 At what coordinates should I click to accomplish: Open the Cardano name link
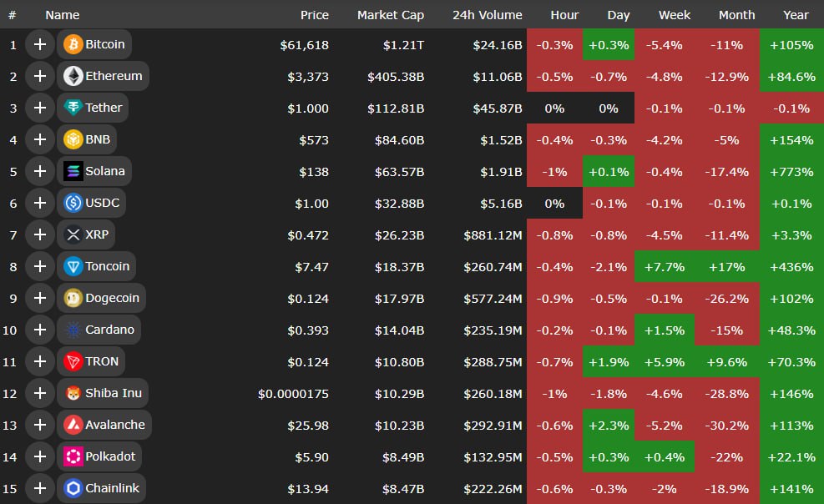pos(109,330)
